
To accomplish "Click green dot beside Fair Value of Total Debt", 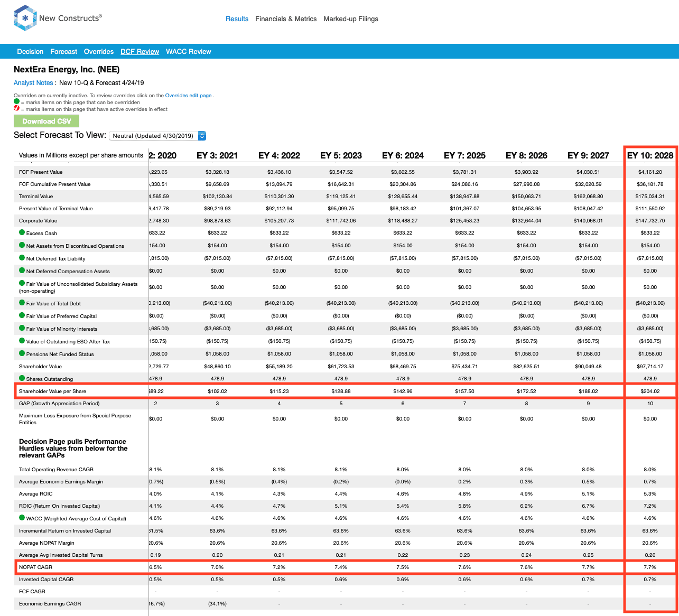I will [22, 303].
